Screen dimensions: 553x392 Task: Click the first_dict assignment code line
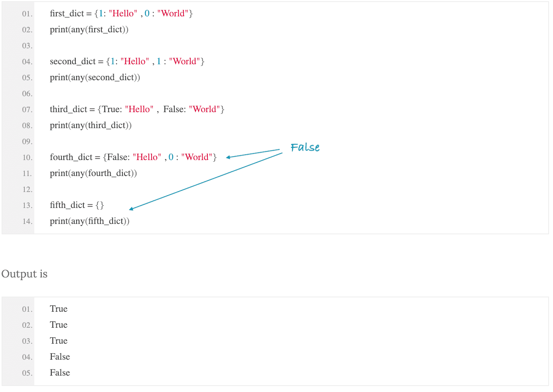[121, 14]
